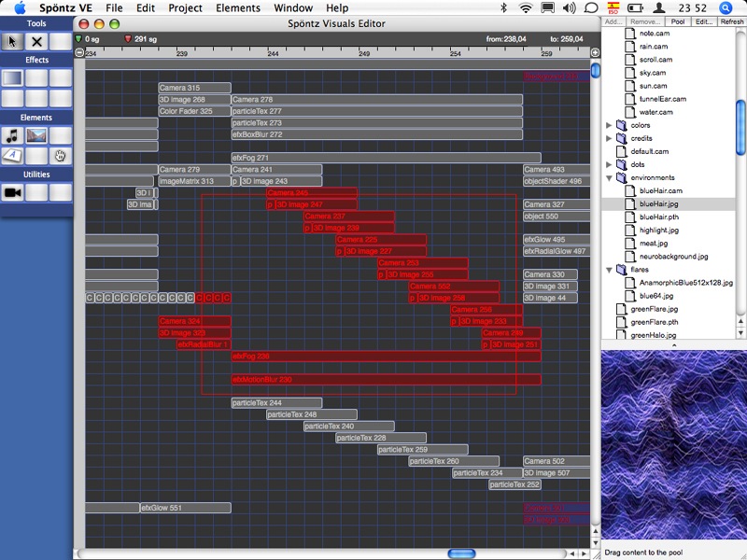Open the video camera utility

click(x=12, y=192)
